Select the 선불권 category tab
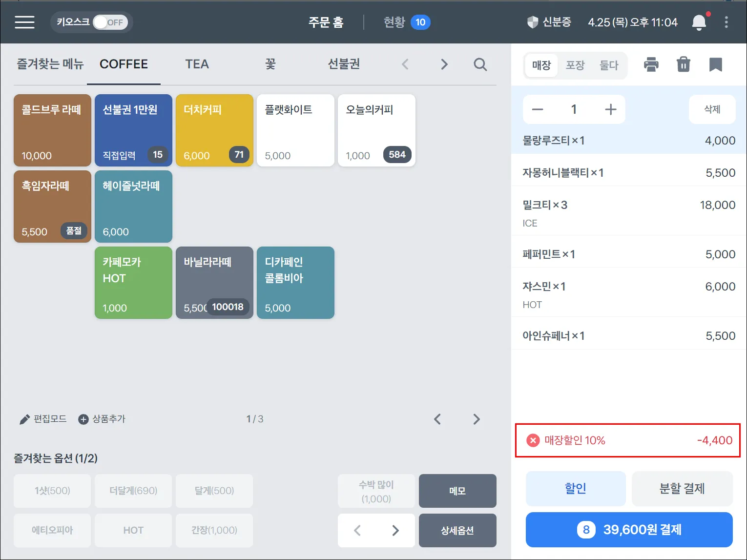The width and height of the screenshot is (747, 560). 344,64
